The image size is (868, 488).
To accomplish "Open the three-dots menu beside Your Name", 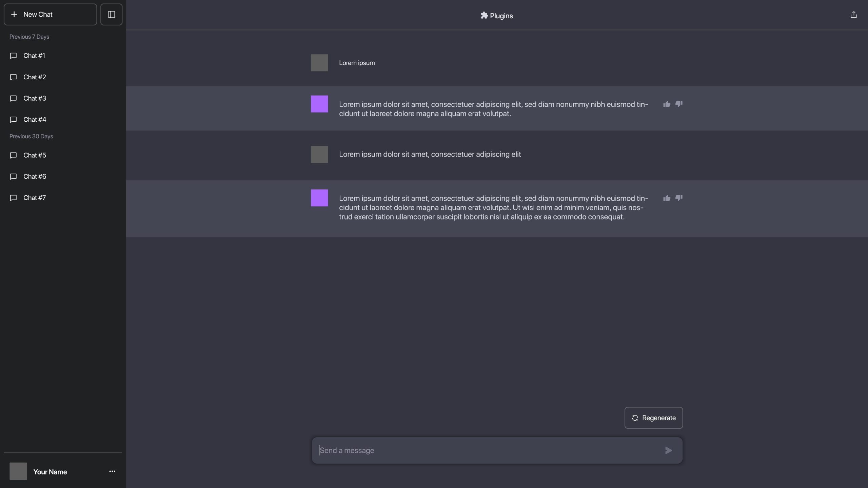I will (x=112, y=471).
